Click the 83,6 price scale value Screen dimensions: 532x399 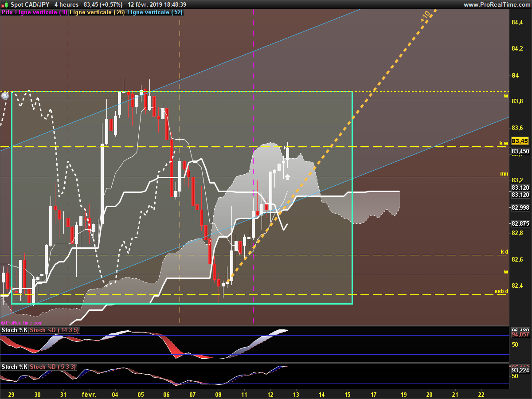point(517,128)
